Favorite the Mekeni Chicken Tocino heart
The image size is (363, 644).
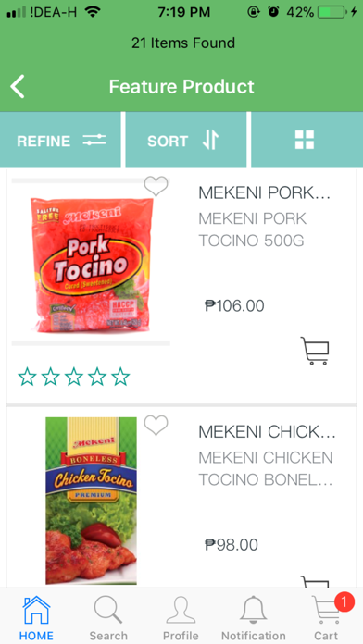pyautogui.click(x=156, y=425)
